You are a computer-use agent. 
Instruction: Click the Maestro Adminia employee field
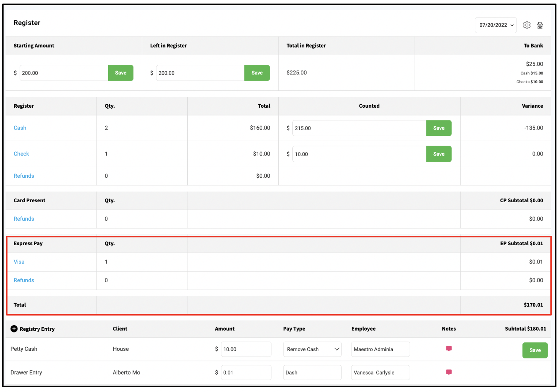pyautogui.click(x=380, y=349)
